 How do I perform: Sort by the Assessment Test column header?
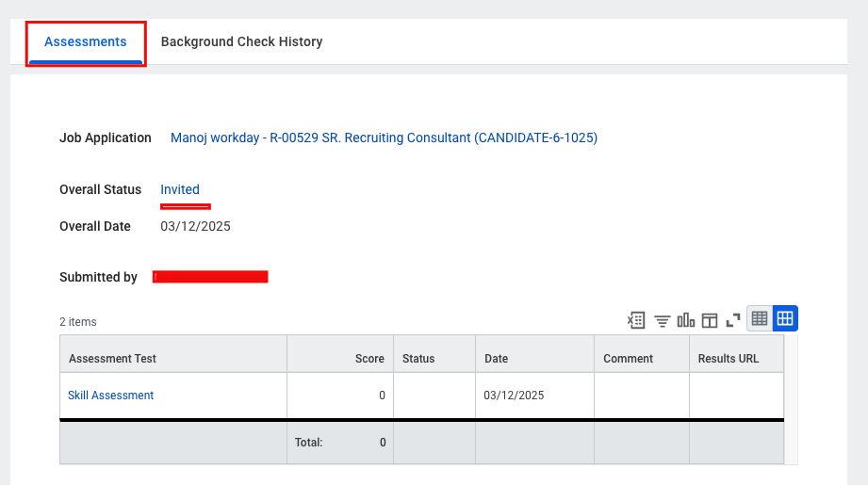(x=173, y=359)
